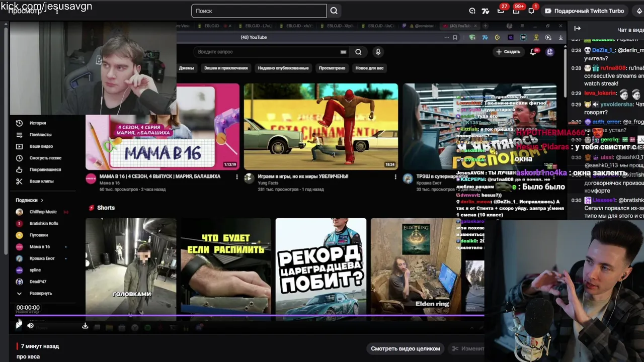Click the 'Изменить' button next to scissors
Viewport: 644px width, 362px height.
(468, 348)
